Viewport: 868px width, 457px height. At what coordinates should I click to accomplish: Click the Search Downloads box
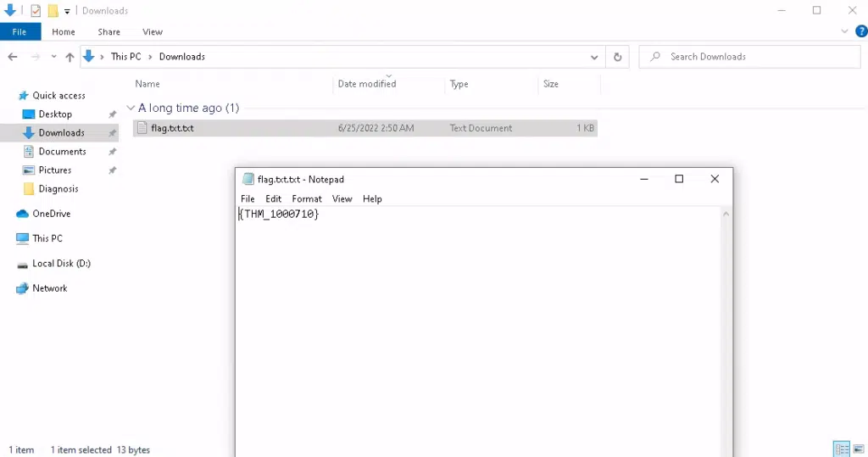click(x=749, y=57)
